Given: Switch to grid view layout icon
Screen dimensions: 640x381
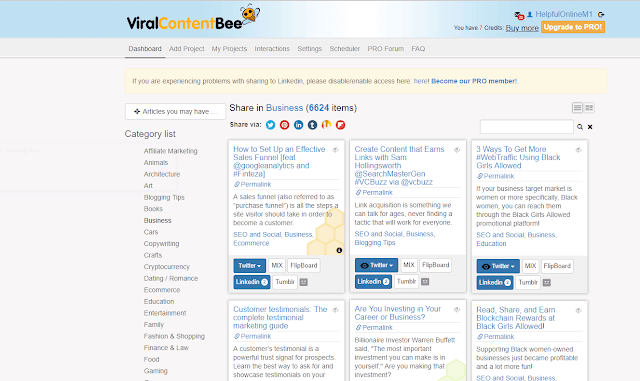Looking at the screenshot, I should tap(589, 108).
